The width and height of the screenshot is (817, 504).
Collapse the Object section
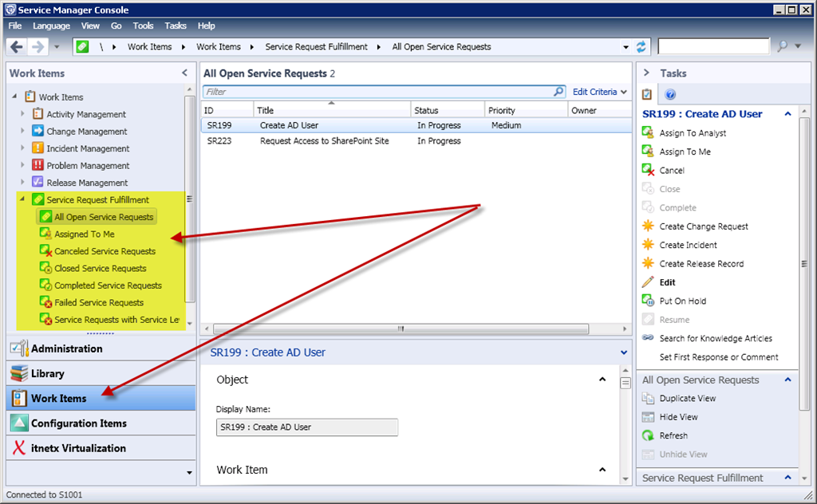tap(603, 380)
